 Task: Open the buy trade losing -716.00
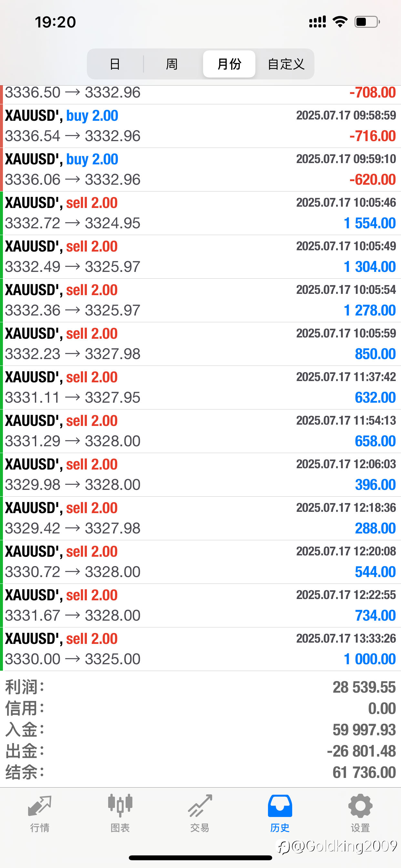click(x=200, y=126)
